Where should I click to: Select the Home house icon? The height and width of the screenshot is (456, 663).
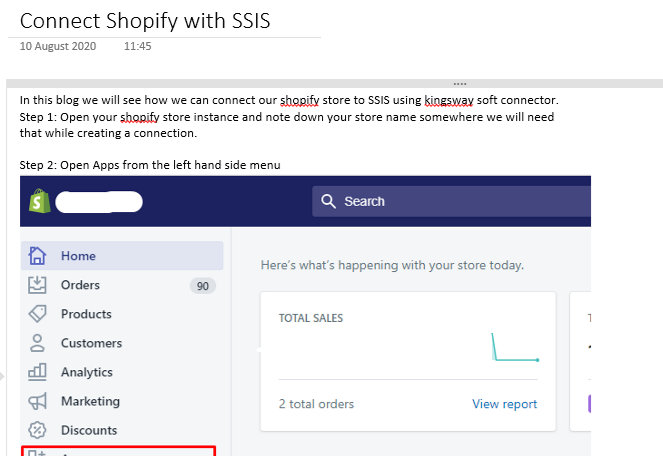coord(38,256)
